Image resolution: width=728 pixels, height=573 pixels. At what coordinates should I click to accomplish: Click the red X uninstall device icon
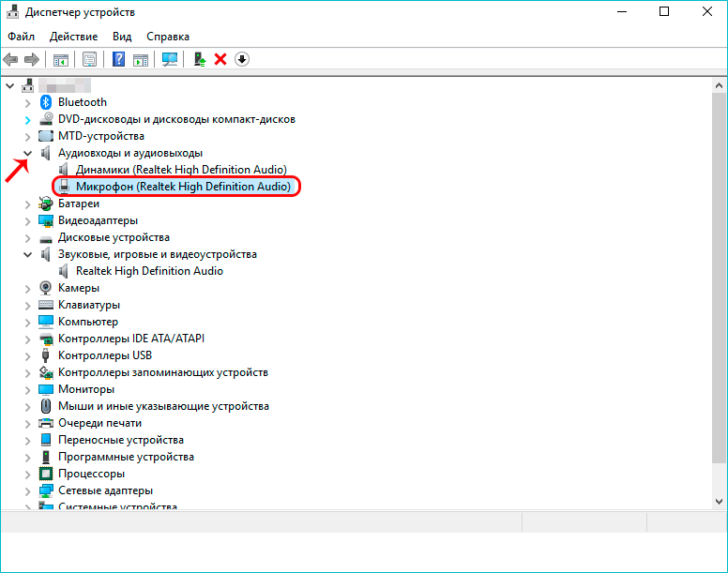click(220, 59)
